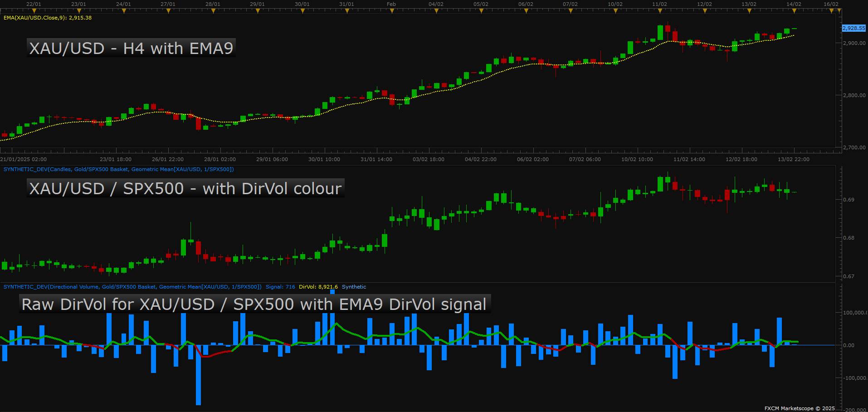Click the 0.67 ratio axis label
This screenshot has height=412, width=868.
tap(848, 276)
